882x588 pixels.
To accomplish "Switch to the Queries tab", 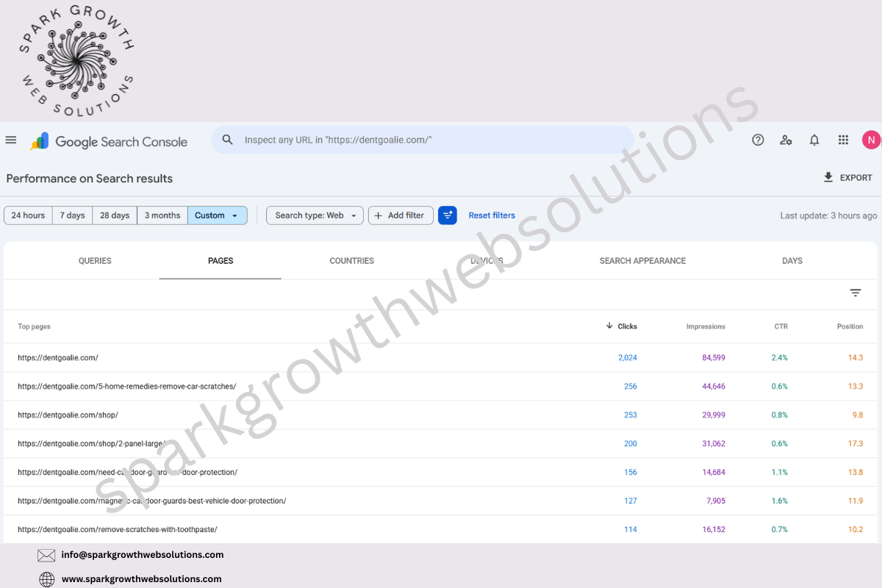I will (x=95, y=261).
